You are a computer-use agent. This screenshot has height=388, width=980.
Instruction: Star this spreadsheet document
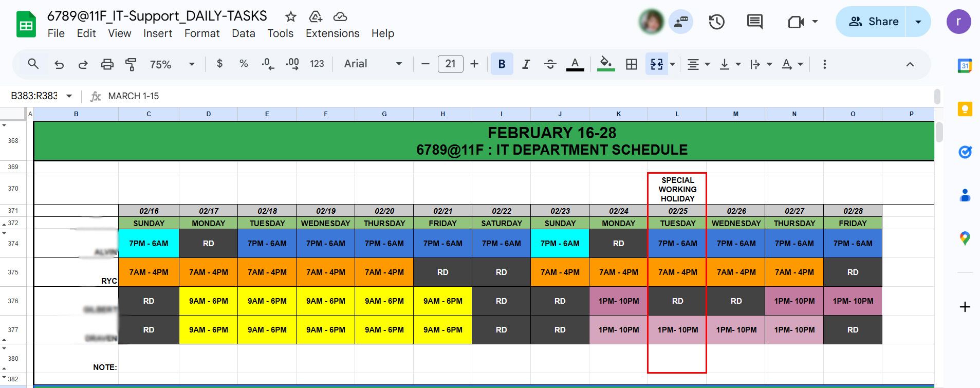coord(291,16)
